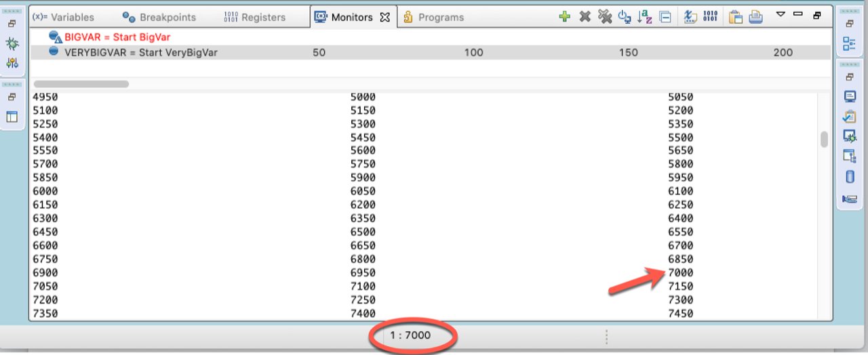Open the Outline view icon in right sidebar

point(849,44)
